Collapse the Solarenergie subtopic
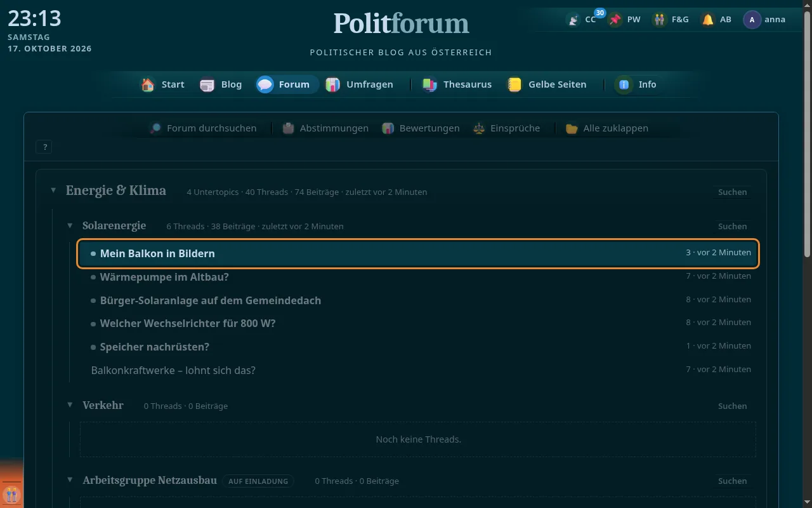This screenshot has height=508, width=812. [x=70, y=225]
